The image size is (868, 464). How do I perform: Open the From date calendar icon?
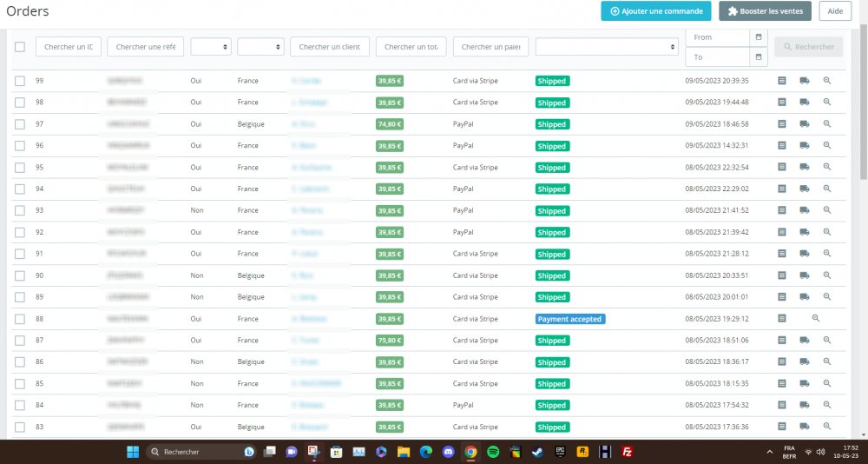(x=759, y=37)
